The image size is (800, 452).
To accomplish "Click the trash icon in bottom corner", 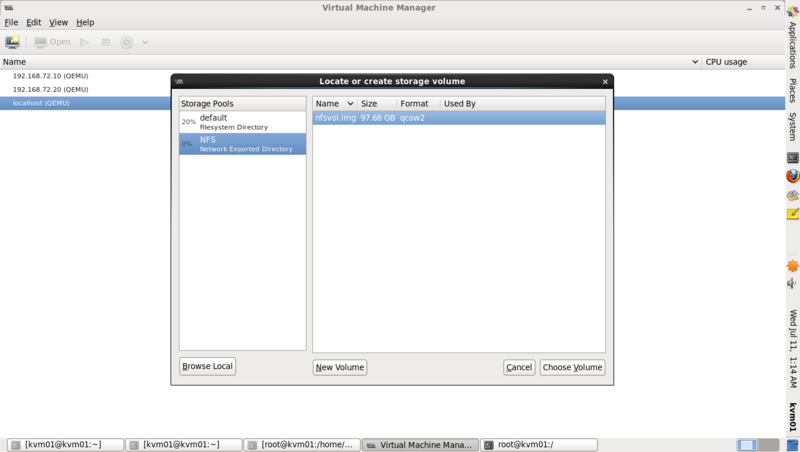I will tap(792, 445).
